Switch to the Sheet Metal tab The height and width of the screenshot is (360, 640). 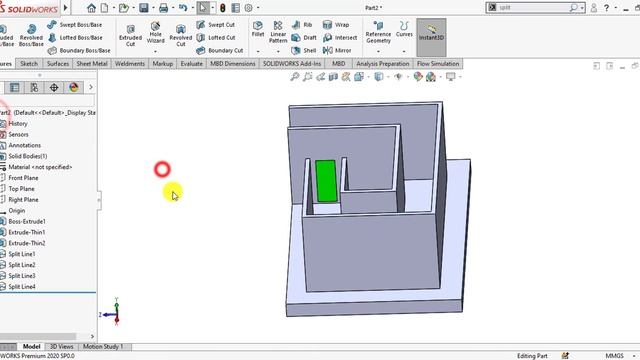click(92, 64)
